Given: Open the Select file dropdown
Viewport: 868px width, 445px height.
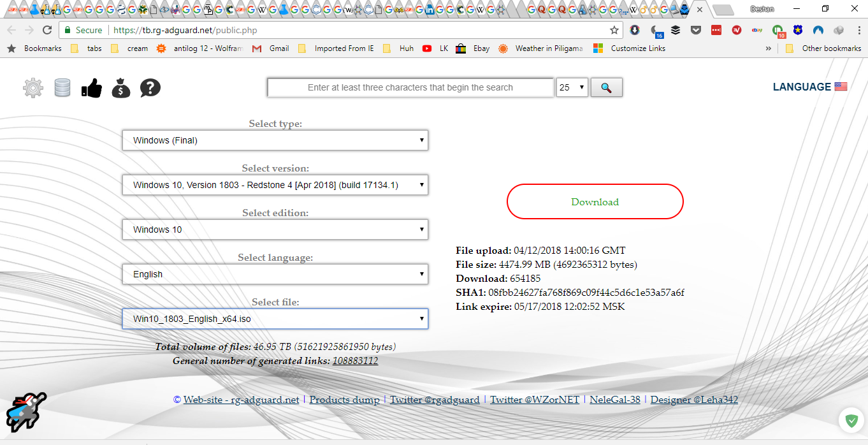Looking at the screenshot, I should 275,319.
